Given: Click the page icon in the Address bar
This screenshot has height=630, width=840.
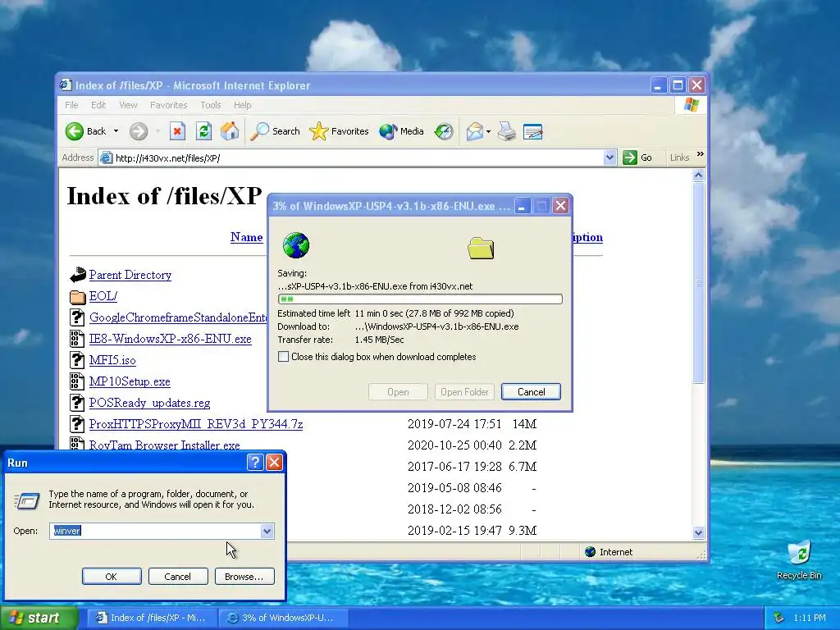Looking at the screenshot, I should click(x=106, y=157).
